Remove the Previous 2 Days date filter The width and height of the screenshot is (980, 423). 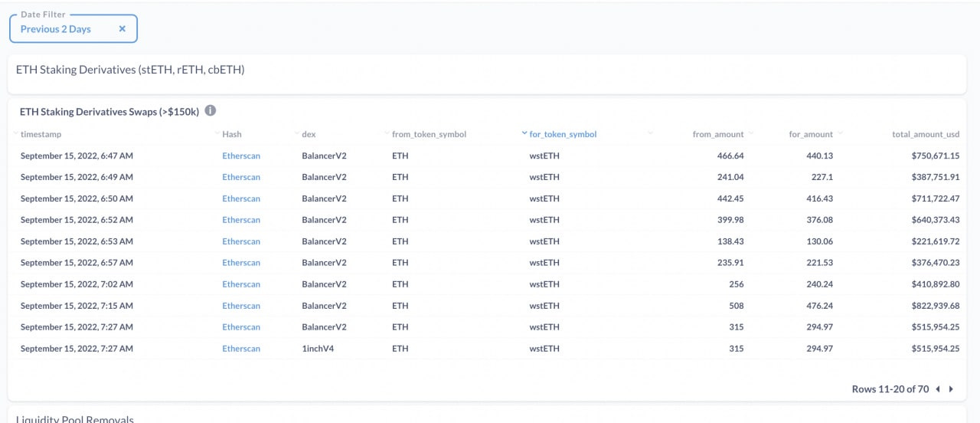tap(122, 29)
